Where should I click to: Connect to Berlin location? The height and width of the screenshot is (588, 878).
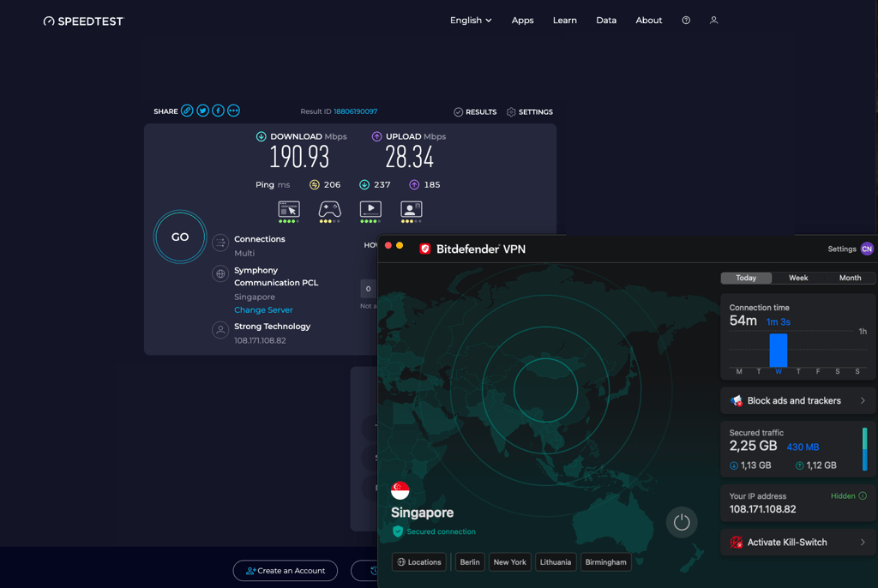click(470, 562)
